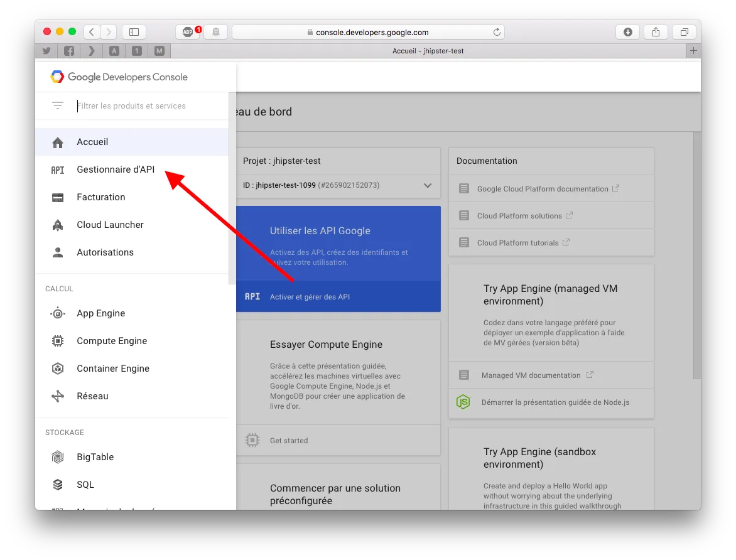Click the Adblock Plus extension icon

[188, 32]
